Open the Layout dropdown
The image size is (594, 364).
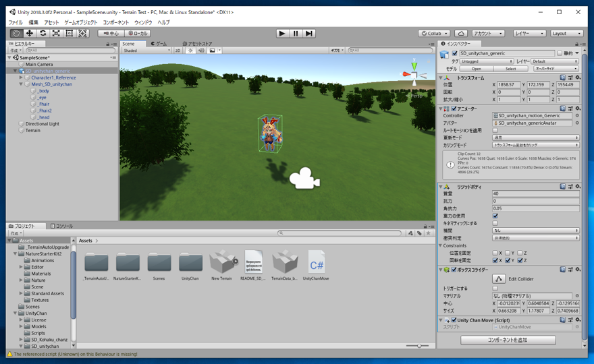(x=567, y=33)
